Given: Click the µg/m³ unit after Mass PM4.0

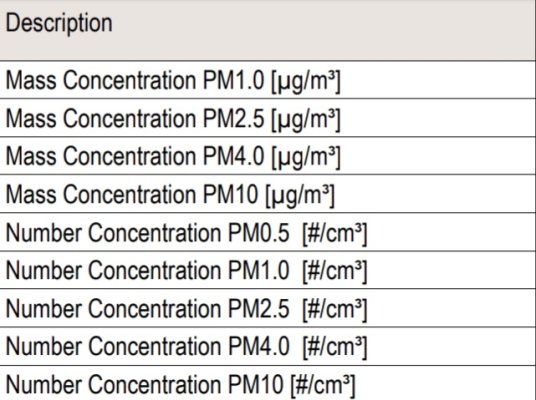Looking at the screenshot, I should [306, 158].
